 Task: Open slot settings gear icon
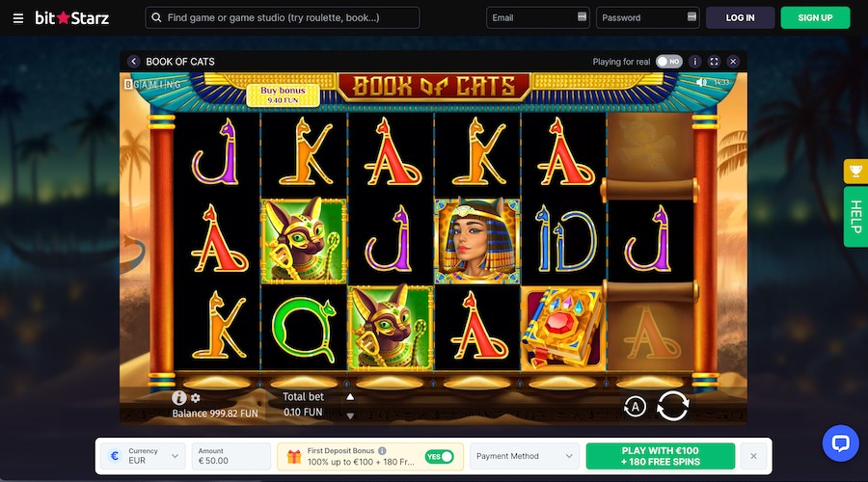196,397
